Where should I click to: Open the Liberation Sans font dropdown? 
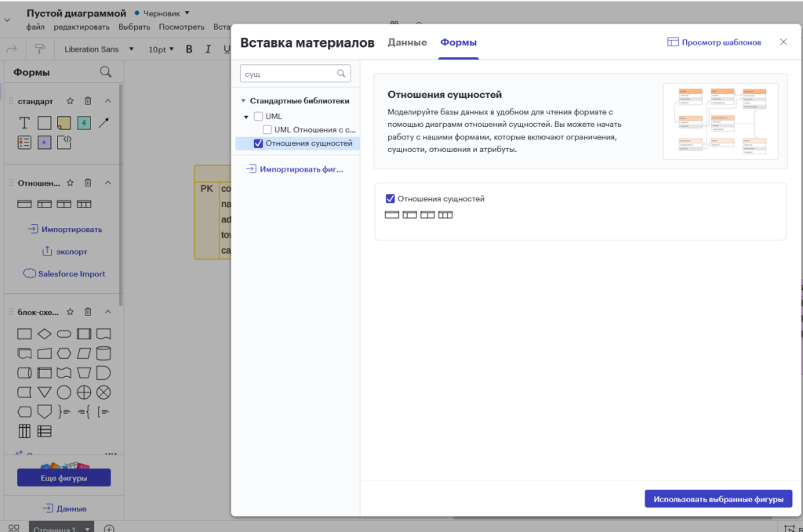tap(99, 49)
